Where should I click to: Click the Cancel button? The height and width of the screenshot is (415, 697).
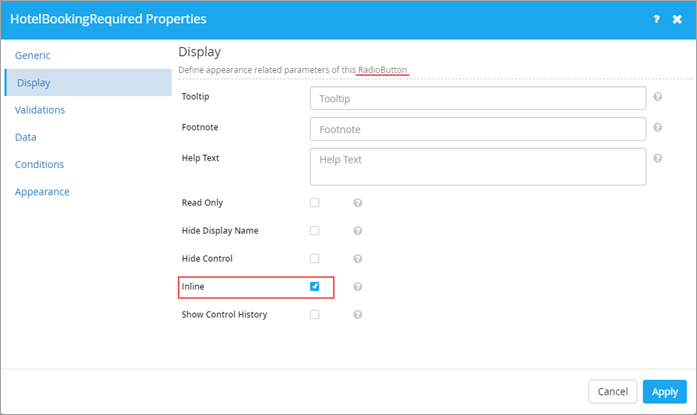[613, 391]
